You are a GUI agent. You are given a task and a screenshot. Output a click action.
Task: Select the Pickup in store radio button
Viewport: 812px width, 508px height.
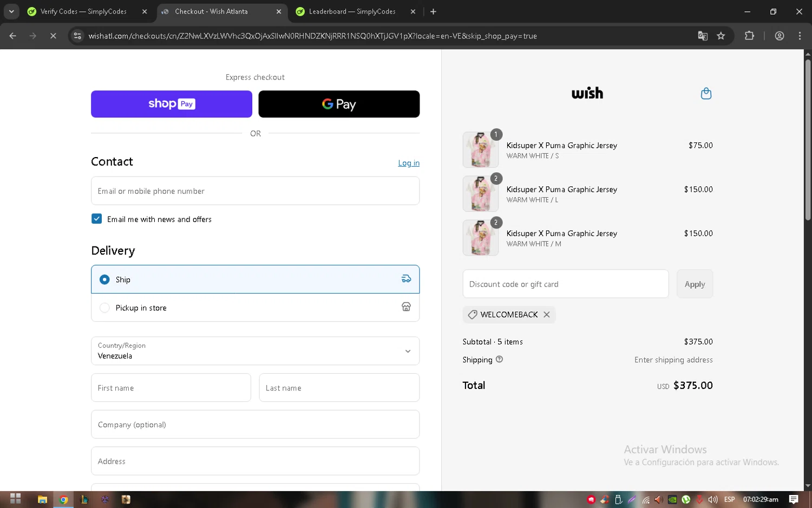pyautogui.click(x=104, y=308)
